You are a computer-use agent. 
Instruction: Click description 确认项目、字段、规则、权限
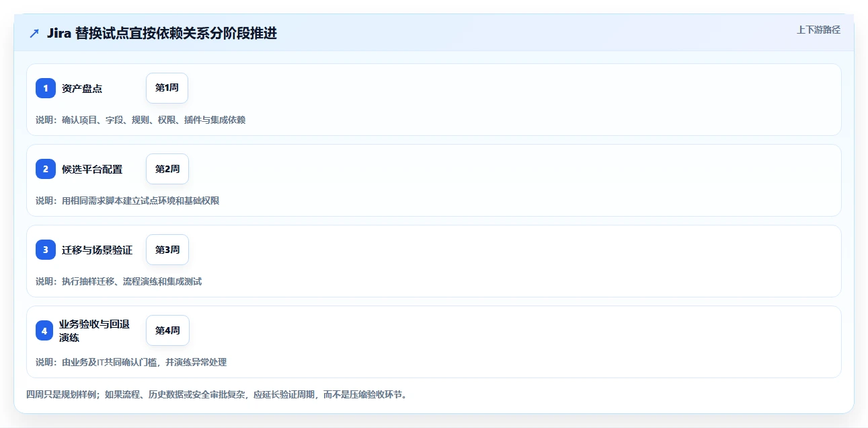click(x=141, y=120)
